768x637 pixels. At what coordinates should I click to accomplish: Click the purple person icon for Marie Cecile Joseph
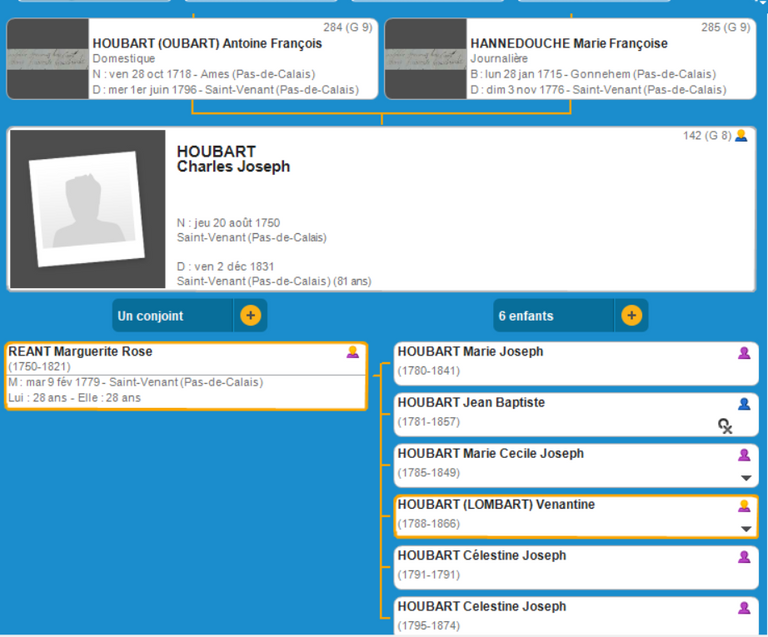[x=743, y=455]
